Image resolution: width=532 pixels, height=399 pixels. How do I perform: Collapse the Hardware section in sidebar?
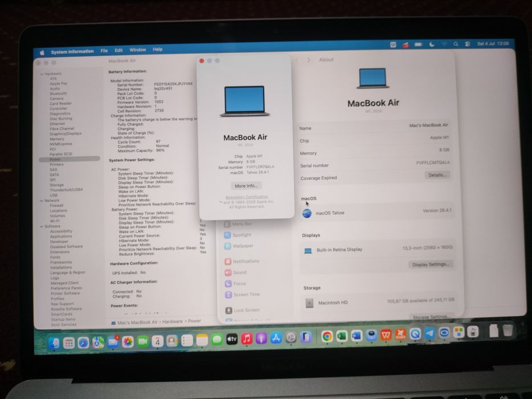pos(42,74)
